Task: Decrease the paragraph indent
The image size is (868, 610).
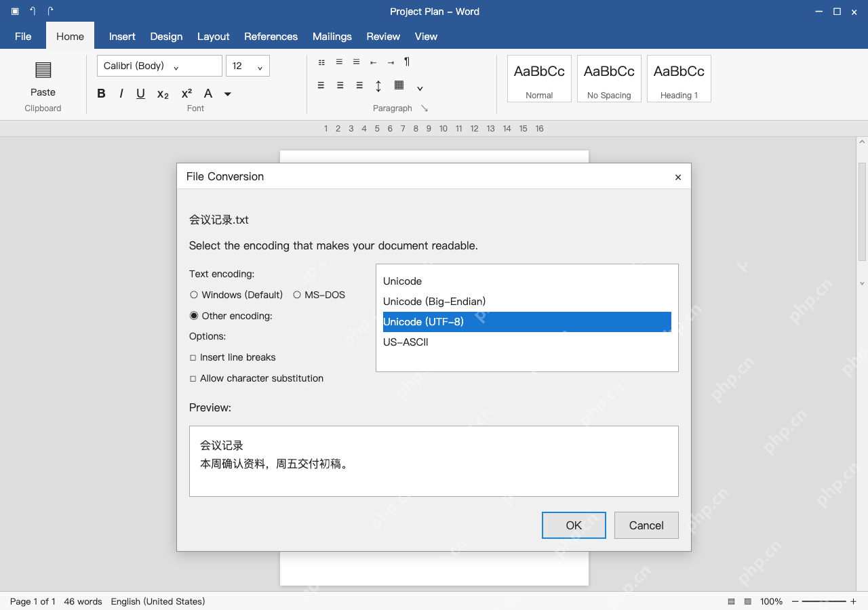Action: point(373,62)
